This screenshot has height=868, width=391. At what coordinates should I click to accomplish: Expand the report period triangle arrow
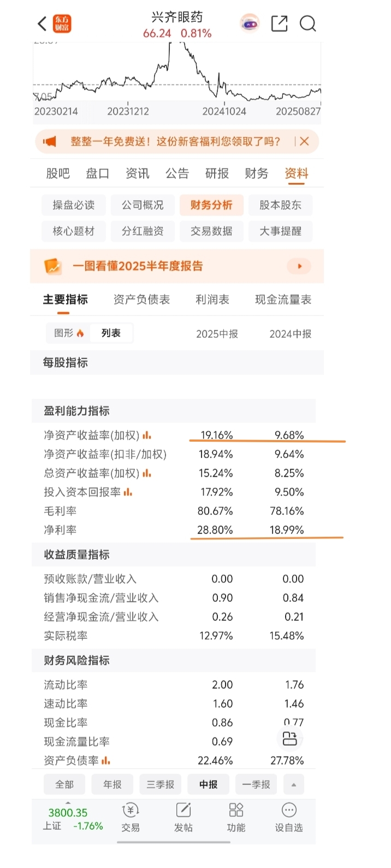(294, 784)
